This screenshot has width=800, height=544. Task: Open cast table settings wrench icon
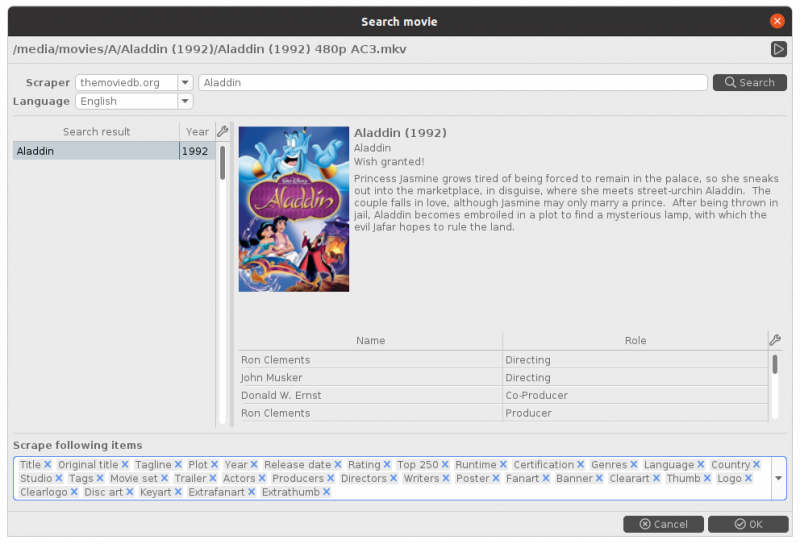(x=775, y=340)
